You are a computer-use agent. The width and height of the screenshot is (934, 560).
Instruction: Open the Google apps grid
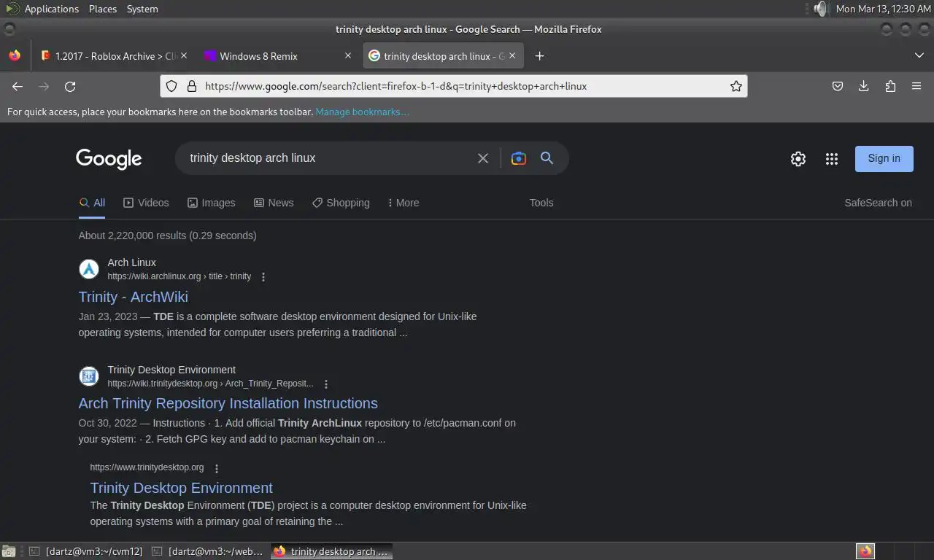click(832, 159)
